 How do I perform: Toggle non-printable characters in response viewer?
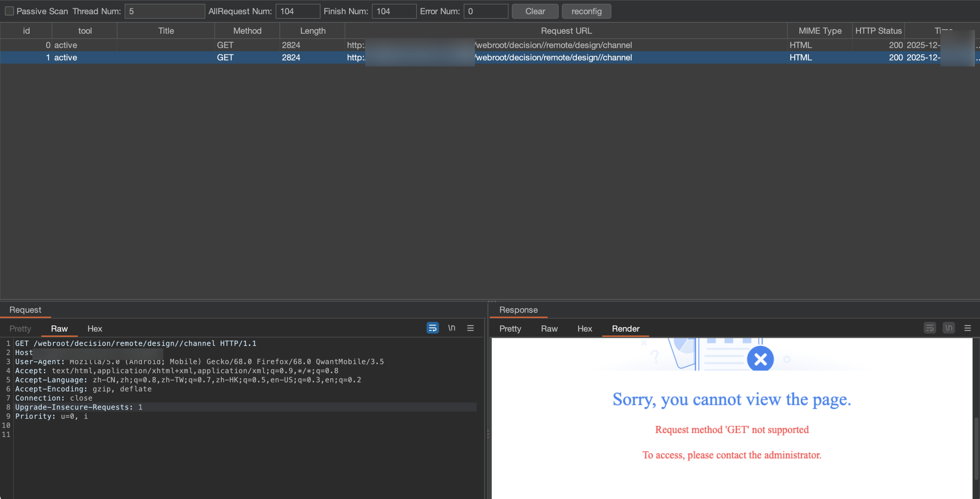(949, 327)
